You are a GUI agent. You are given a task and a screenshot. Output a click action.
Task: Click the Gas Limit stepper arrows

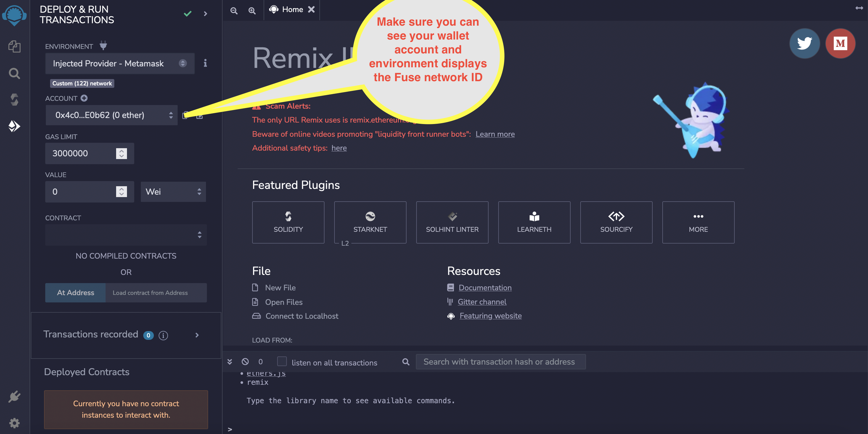coord(121,153)
